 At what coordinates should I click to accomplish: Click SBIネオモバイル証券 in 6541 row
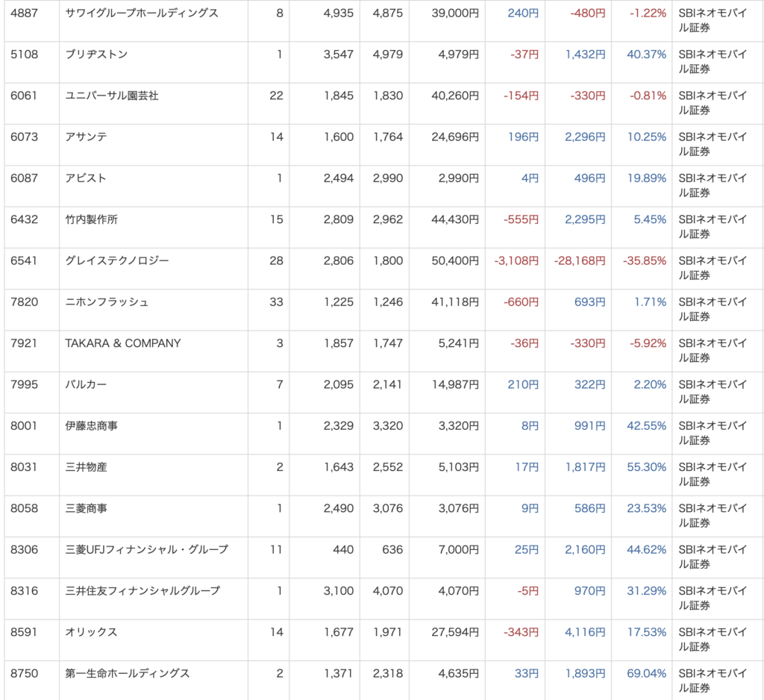pyautogui.click(x=713, y=268)
